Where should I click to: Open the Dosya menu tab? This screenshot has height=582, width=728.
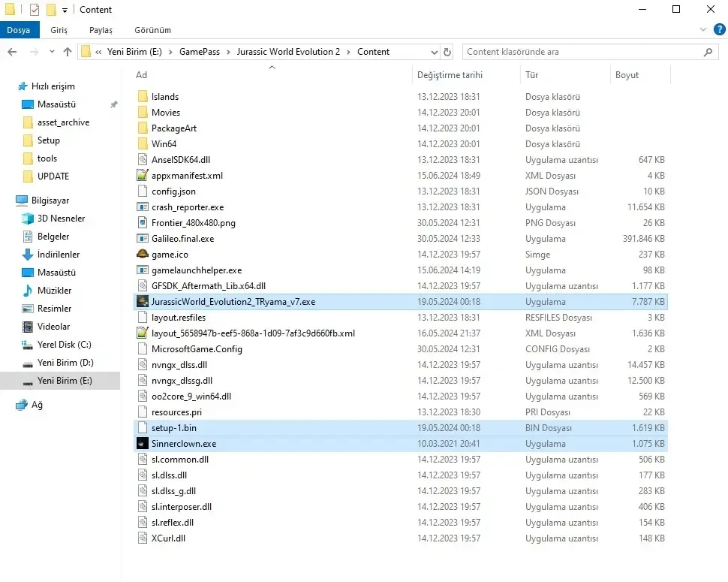tap(19, 30)
